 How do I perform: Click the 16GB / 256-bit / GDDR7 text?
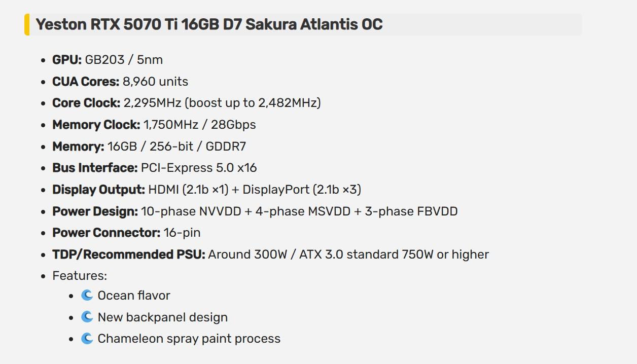(x=176, y=147)
